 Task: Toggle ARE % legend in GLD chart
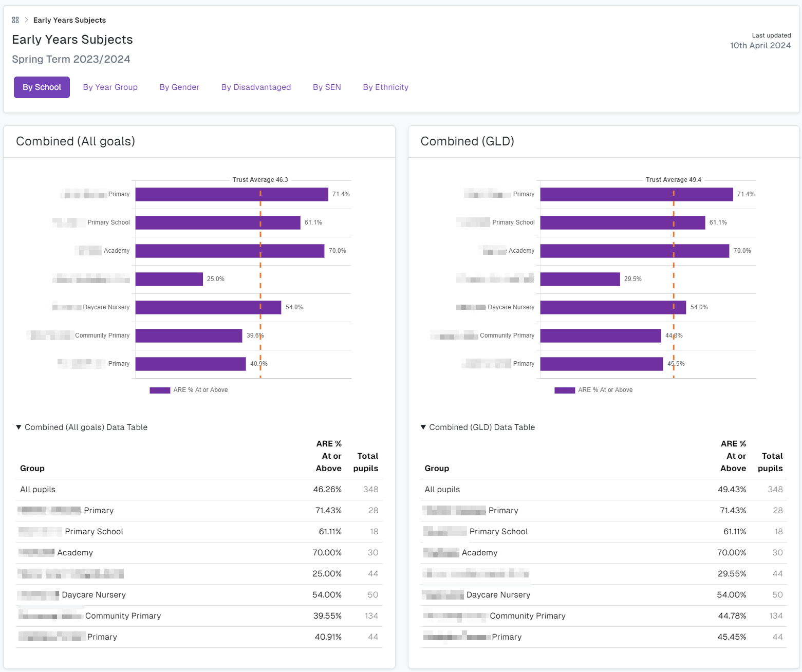(593, 390)
